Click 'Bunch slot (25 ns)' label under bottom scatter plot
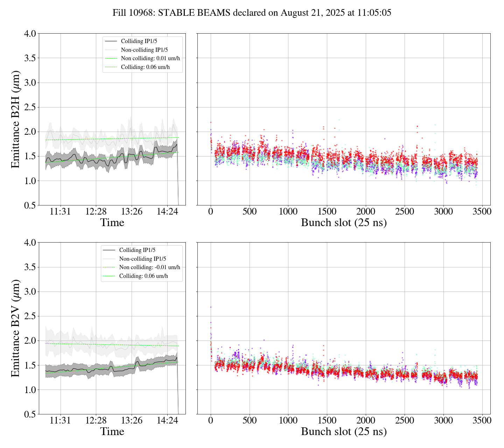This screenshot has width=504, height=448. [344, 432]
